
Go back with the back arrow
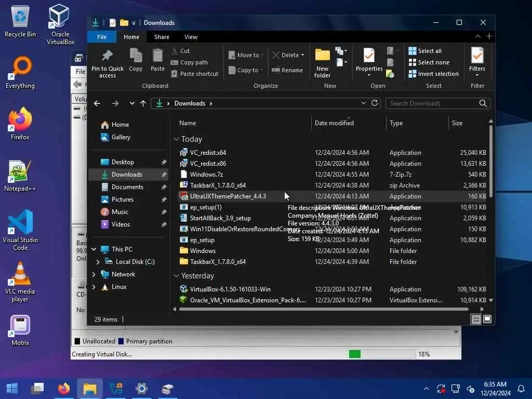pos(97,103)
